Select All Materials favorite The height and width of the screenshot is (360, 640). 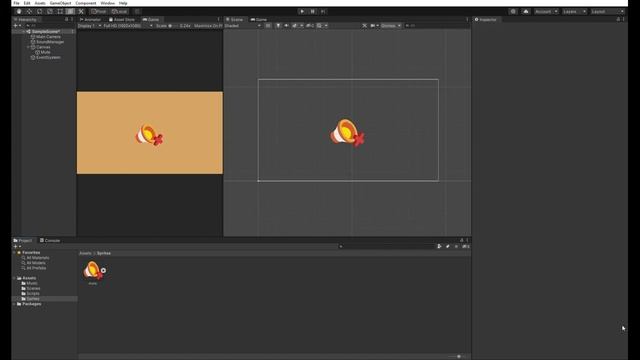click(x=38, y=258)
